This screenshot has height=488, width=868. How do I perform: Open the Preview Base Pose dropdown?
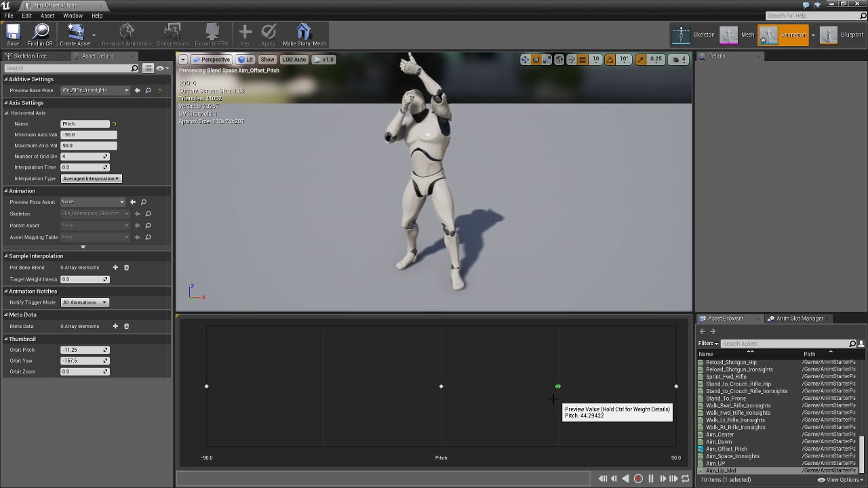(95, 90)
